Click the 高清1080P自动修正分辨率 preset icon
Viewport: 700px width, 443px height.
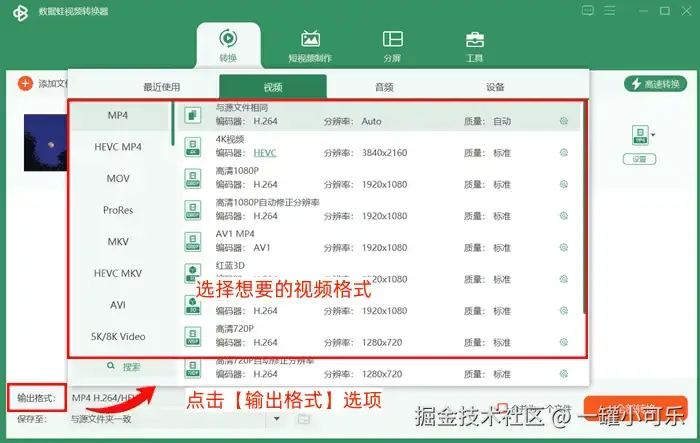[193, 210]
